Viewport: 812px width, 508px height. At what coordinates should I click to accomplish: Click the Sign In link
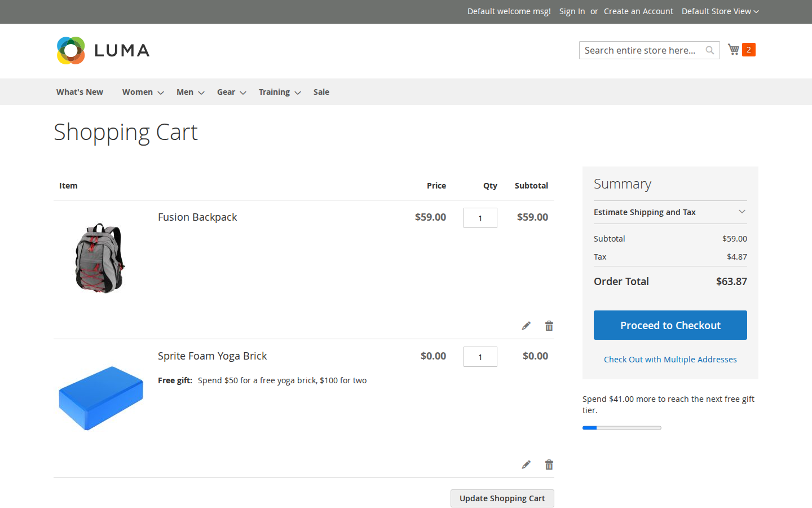[572, 11]
